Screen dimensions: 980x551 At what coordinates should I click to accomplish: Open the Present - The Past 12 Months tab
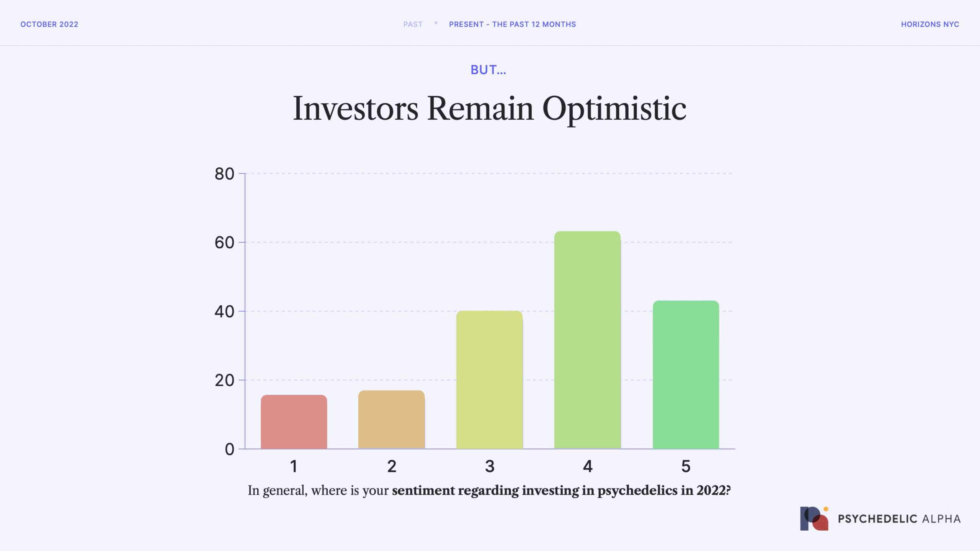(512, 24)
